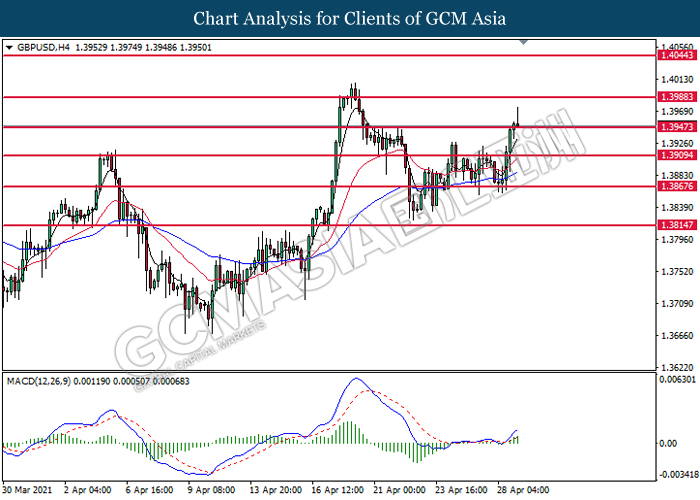Click the 6 Apr 16:00 time label
The height and width of the screenshot is (500, 700).
tap(149, 490)
